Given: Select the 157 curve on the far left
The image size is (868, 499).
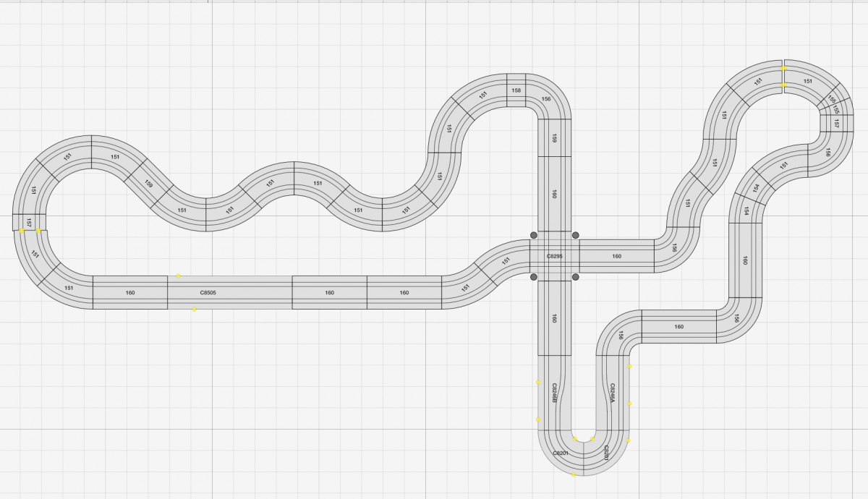Looking at the screenshot, I should [x=27, y=222].
